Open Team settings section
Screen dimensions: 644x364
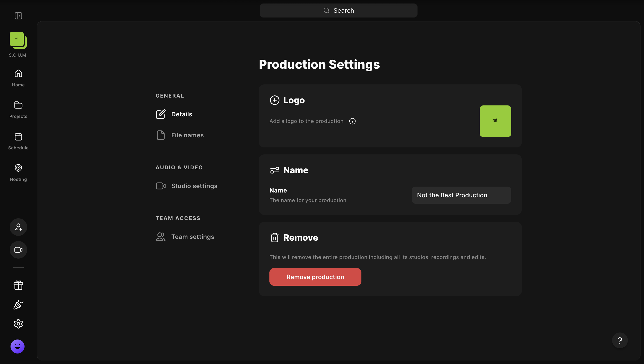193,237
